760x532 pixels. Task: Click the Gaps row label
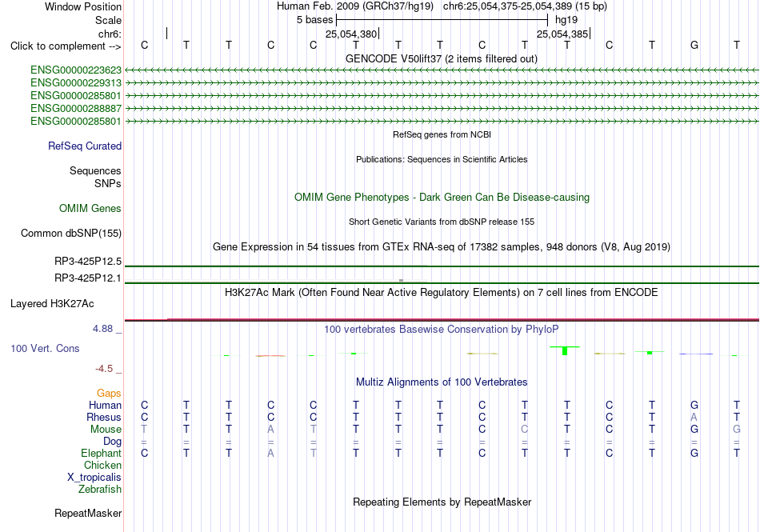(x=109, y=393)
